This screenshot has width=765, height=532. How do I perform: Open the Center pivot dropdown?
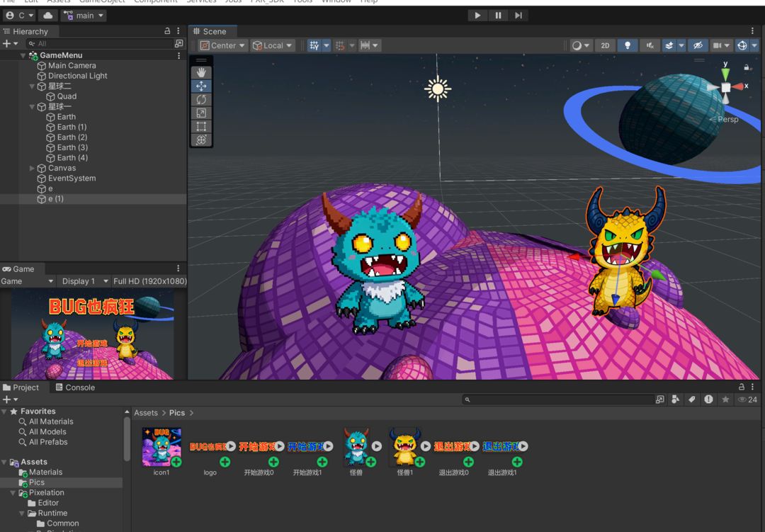click(223, 45)
